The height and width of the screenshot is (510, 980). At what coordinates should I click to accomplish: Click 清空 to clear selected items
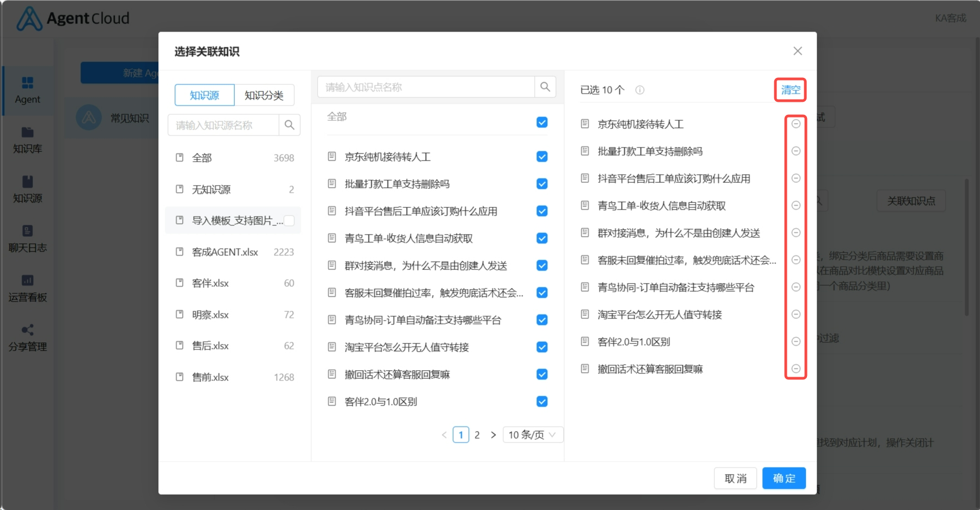coord(791,90)
